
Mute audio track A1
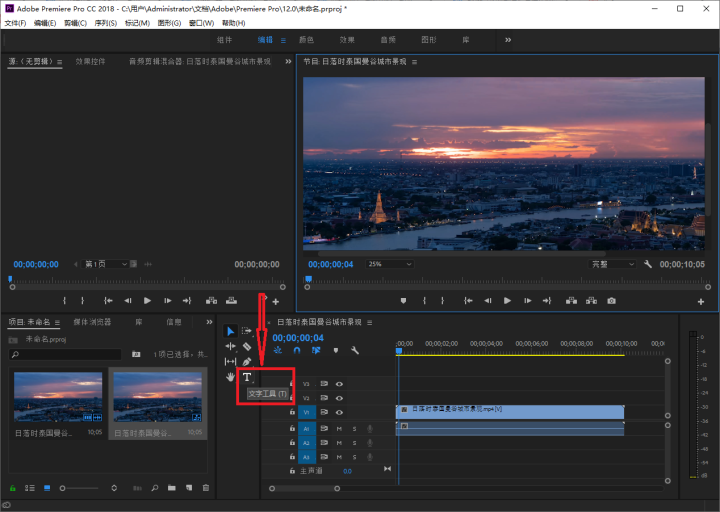click(339, 429)
